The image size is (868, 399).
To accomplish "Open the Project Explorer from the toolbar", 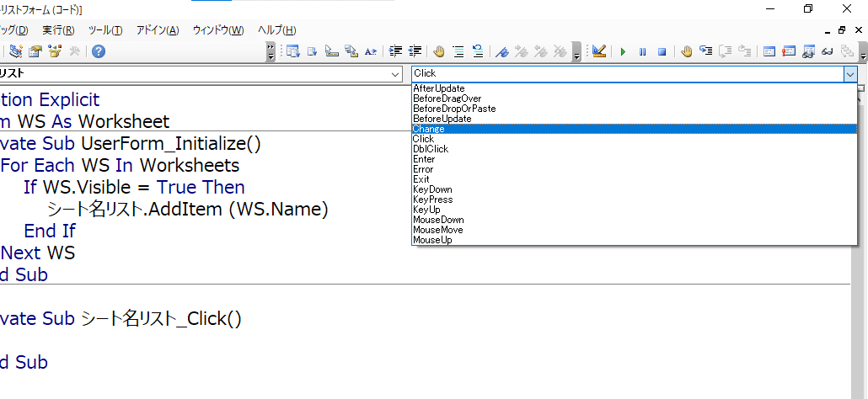I will tap(15, 51).
